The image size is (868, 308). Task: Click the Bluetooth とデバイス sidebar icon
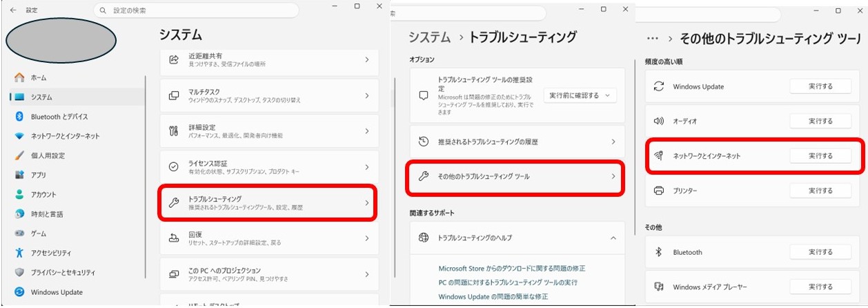(19, 117)
